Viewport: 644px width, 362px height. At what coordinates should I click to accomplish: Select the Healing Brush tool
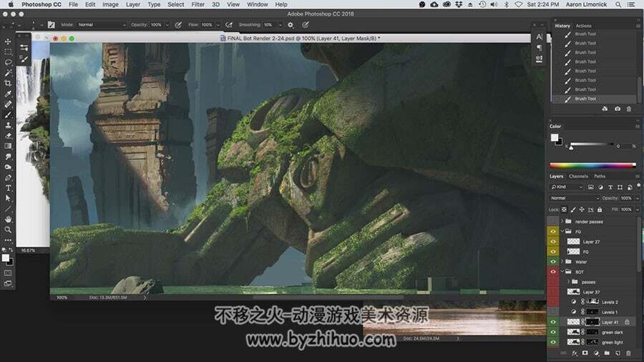pos(8,104)
